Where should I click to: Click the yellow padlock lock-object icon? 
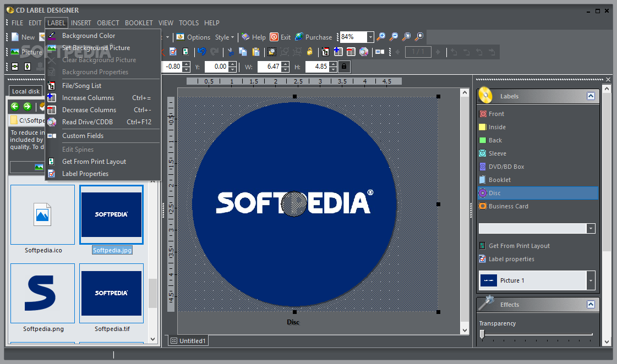[310, 52]
